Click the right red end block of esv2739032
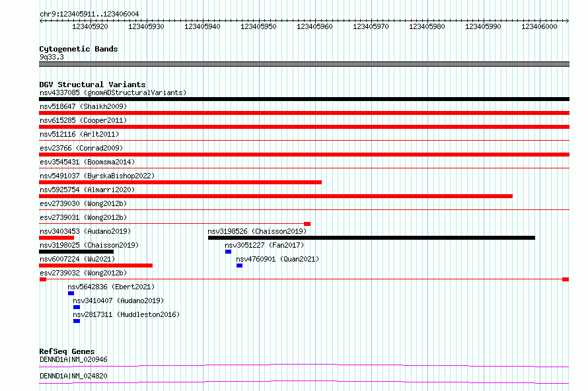This screenshot has width=588, height=391. tap(566, 279)
